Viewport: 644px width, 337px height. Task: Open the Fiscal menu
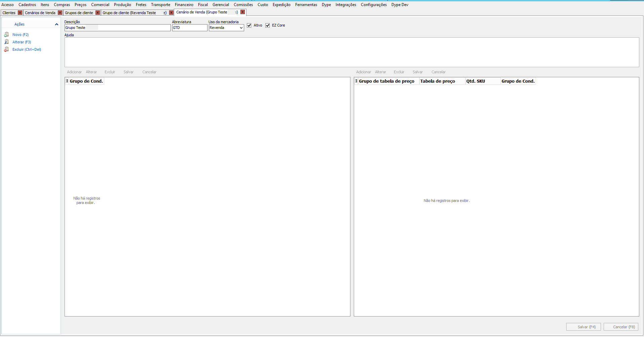(x=203, y=5)
